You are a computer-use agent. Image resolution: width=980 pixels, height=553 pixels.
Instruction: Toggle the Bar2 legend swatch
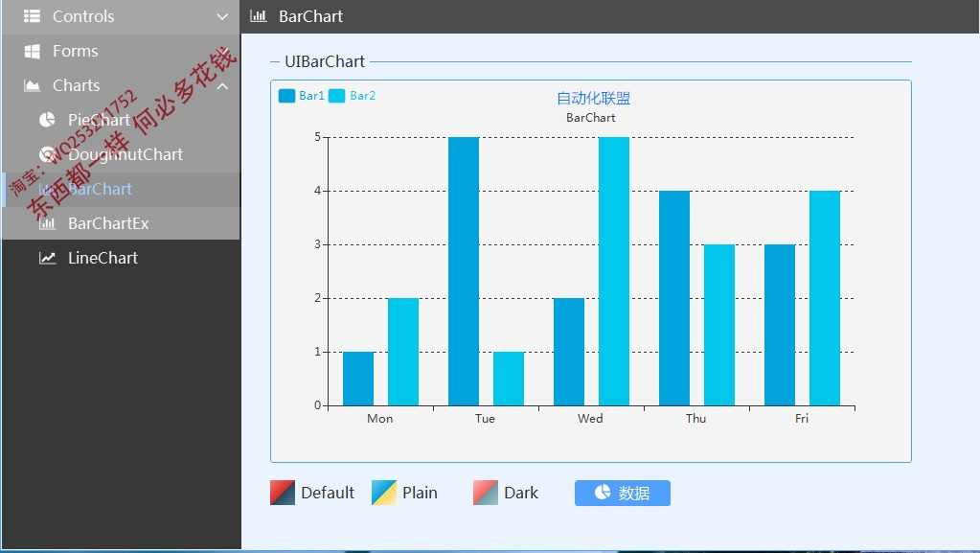pyautogui.click(x=337, y=96)
